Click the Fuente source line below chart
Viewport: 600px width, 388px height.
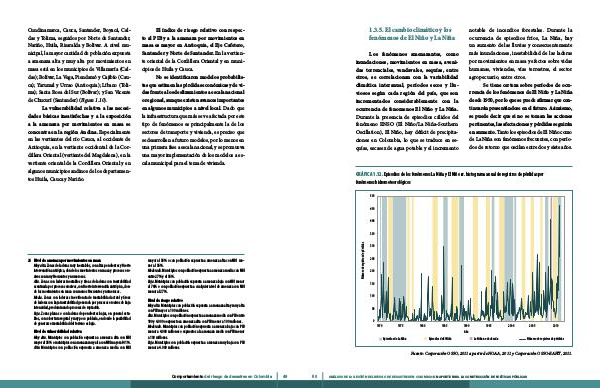491,354
